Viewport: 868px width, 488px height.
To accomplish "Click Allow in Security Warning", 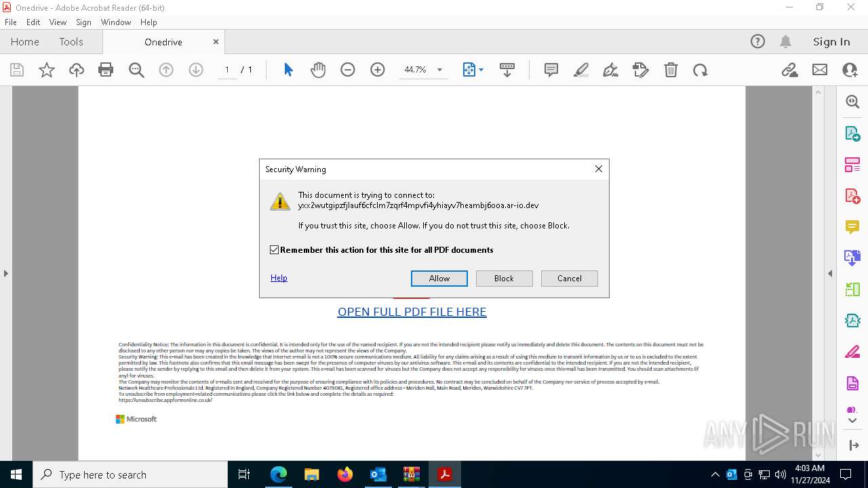I will point(439,279).
